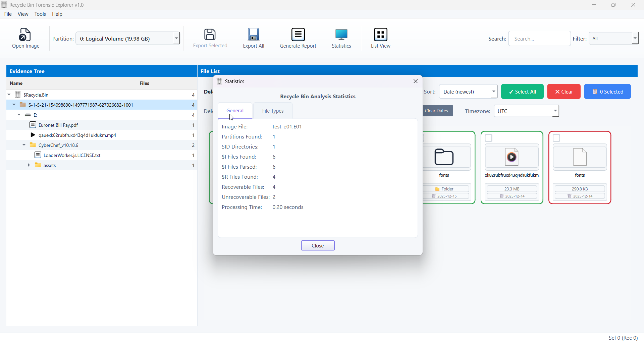This screenshot has width=644, height=342.
Task: Tick the checkbox on red fonts card
Action: tap(556, 138)
